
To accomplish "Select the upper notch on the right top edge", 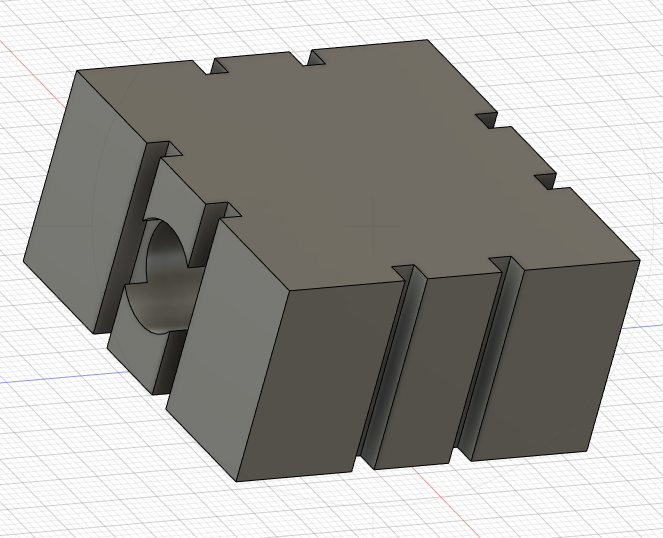I will coord(488,119).
